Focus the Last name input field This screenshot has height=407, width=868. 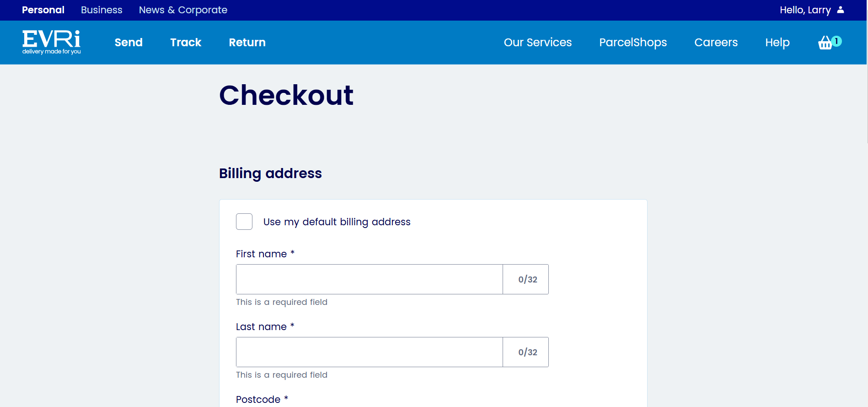(370, 352)
